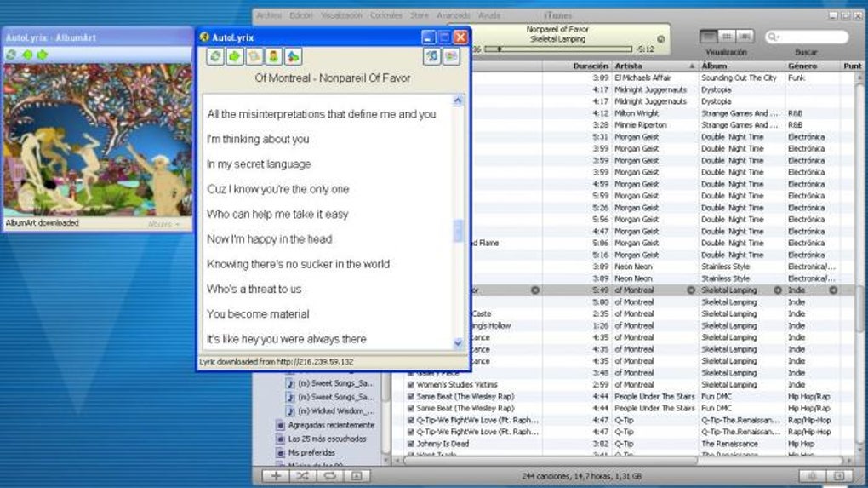
Task: Open the Avanzado menu in iTunes
Action: click(454, 15)
